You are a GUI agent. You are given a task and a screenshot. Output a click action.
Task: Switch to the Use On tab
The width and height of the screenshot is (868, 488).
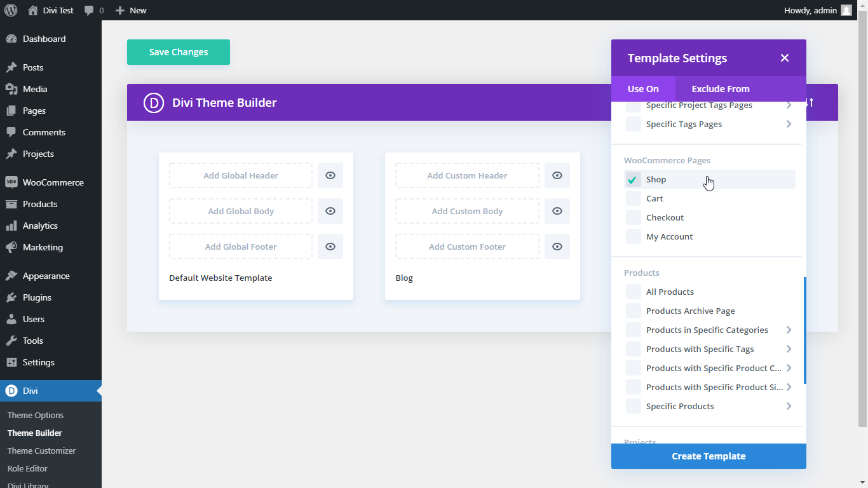coord(643,89)
